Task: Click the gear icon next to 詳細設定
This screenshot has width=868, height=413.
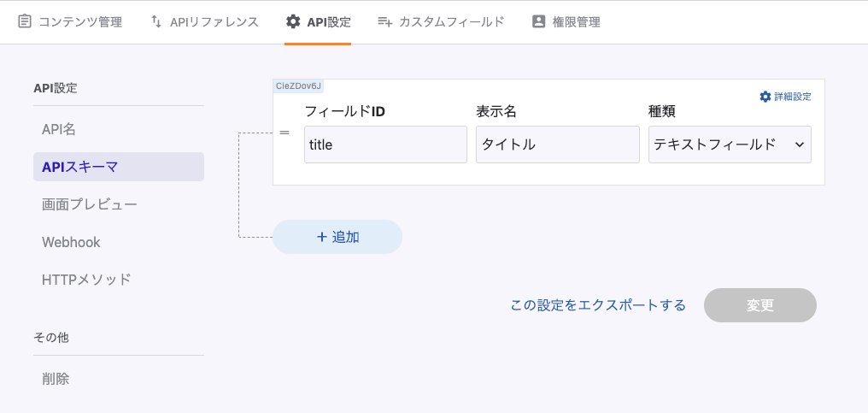Action: 765,97
